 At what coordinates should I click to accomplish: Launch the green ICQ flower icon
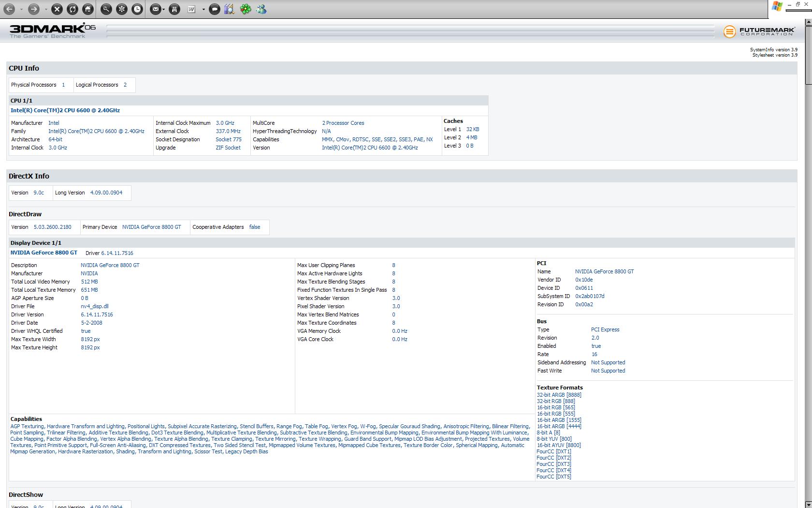246,9
